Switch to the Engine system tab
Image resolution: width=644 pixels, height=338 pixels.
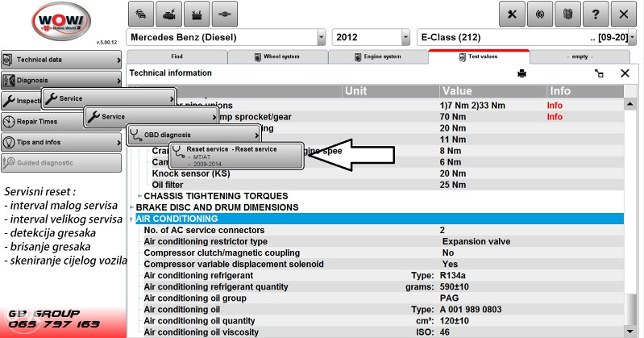coord(378,56)
